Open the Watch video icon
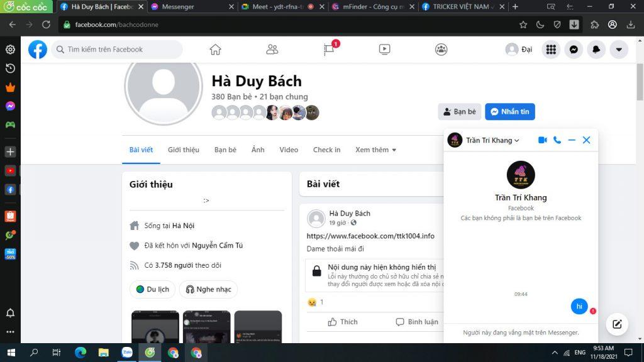This screenshot has width=644, height=362. (385, 50)
